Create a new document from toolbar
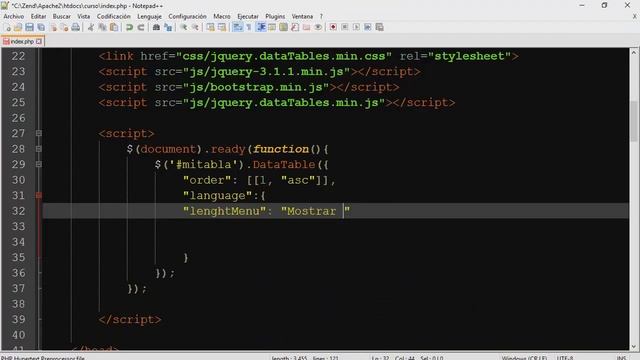 point(7,27)
